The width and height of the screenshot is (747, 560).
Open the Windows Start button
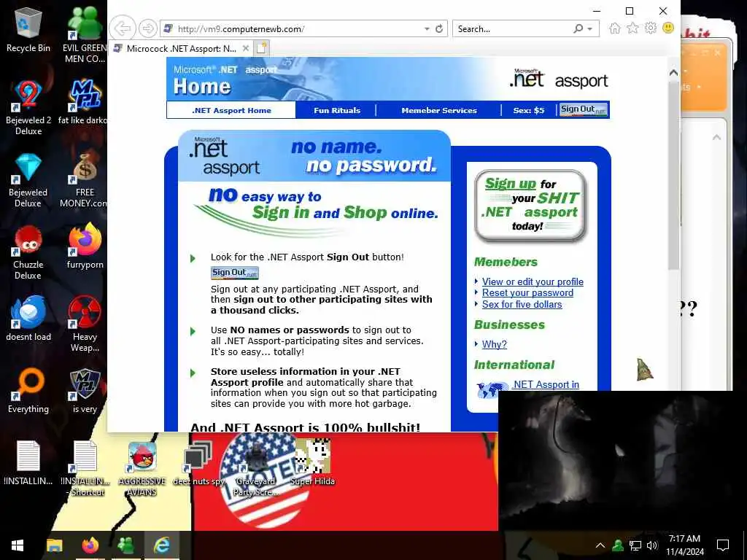click(18, 545)
